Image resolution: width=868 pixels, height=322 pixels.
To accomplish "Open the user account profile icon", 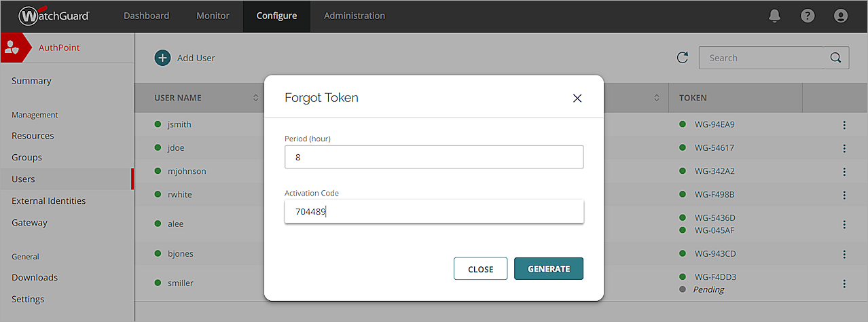I will 841,16.
